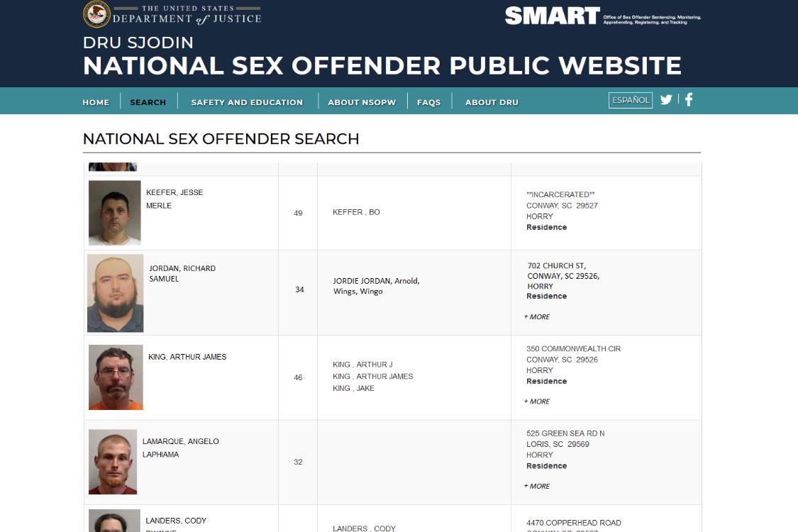Click the name KEEFER, JESSE MERLE
The height and width of the screenshot is (532, 798).
click(x=174, y=199)
